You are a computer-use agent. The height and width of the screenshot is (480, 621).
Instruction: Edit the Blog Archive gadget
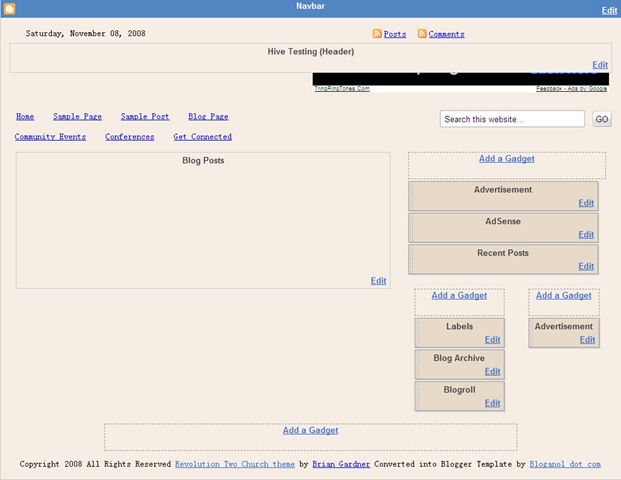point(493,371)
